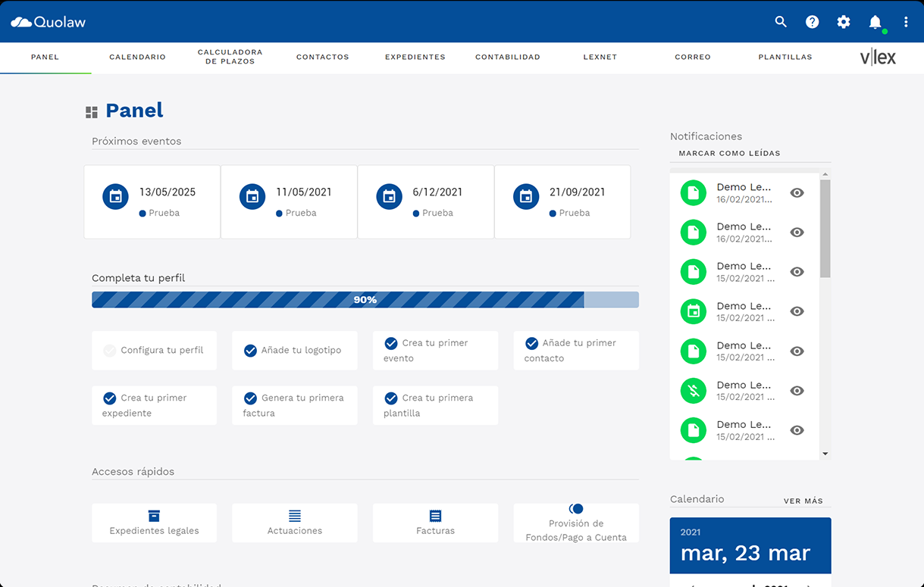Switch to the Calendario tab
The image size is (924, 587).
(x=137, y=58)
